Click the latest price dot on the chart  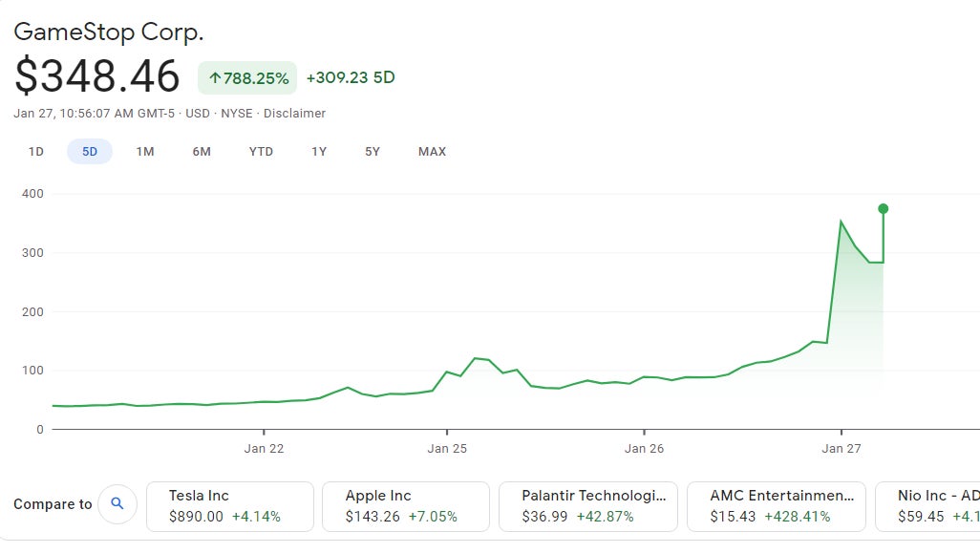(x=883, y=207)
